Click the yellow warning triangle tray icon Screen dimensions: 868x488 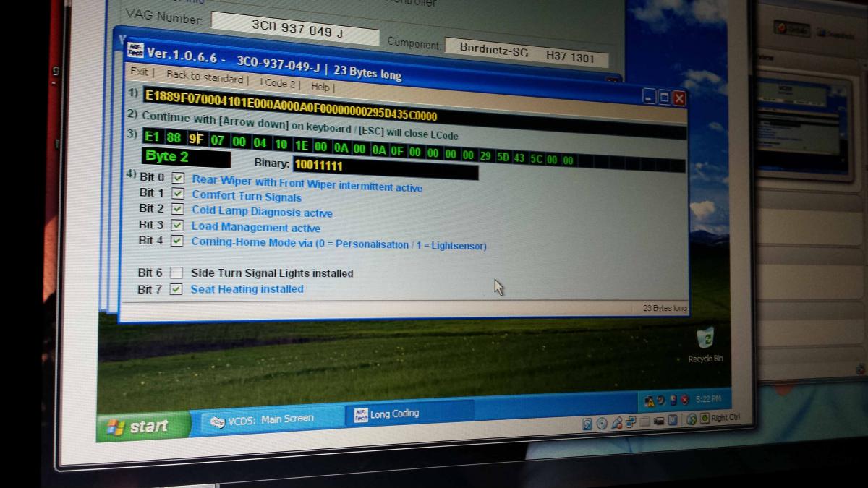click(650, 401)
